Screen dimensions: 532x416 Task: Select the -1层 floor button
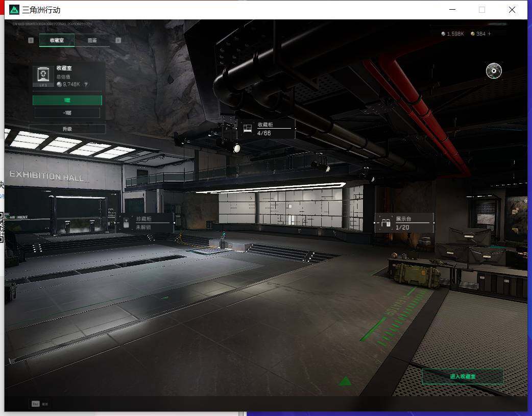[67, 113]
